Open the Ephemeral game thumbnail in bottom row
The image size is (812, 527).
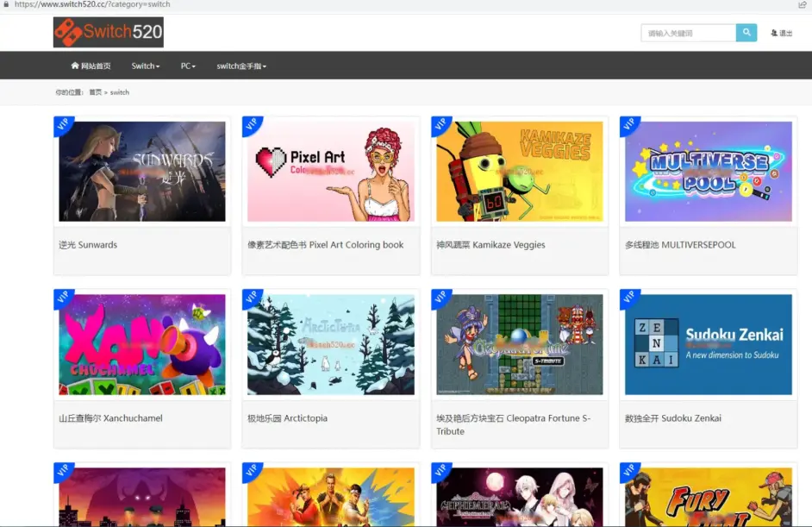point(520,498)
